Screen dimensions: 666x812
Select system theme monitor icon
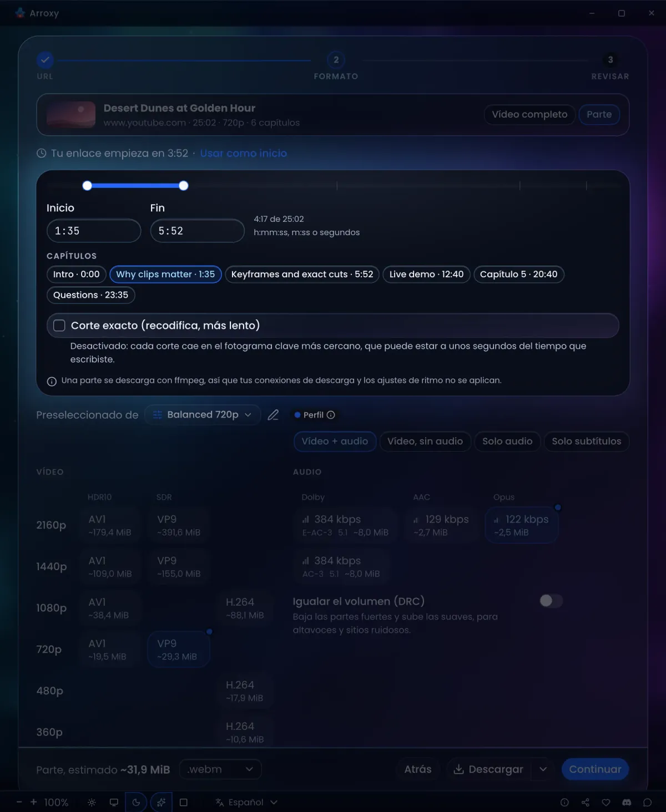click(x=114, y=803)
